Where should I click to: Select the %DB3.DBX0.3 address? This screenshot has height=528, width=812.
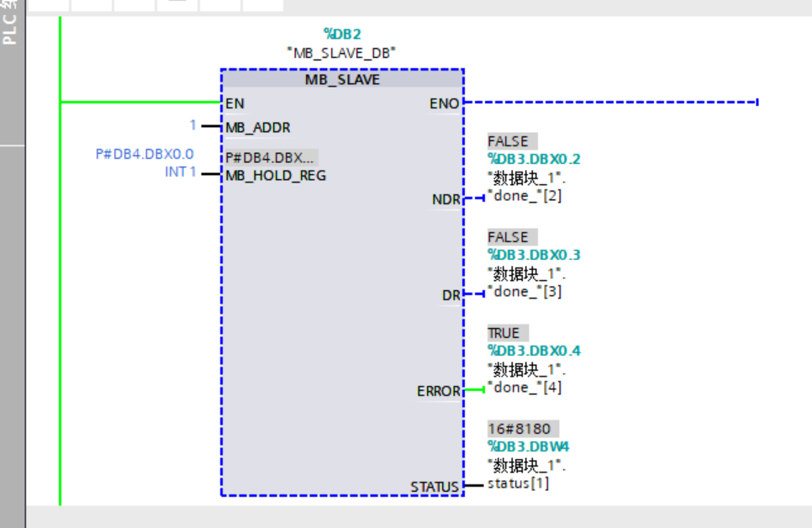534,255
